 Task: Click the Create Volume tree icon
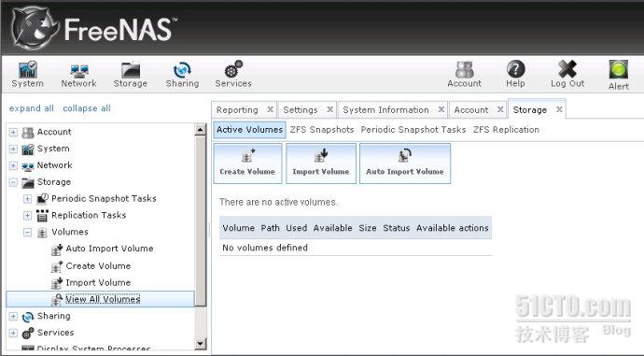coord(57,266)
